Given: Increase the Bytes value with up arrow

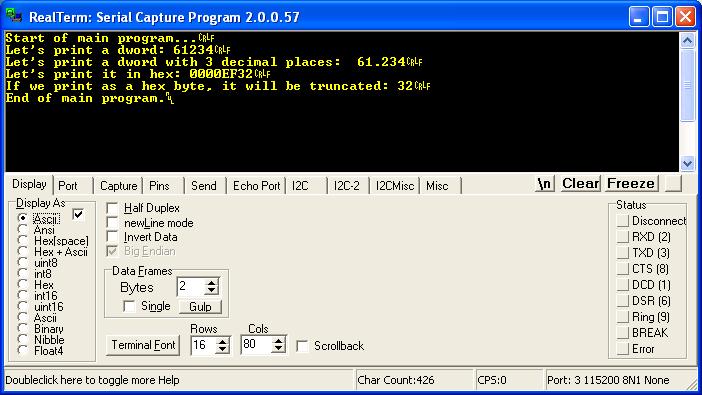Looking at the screenshot, I should pos(211,283).
